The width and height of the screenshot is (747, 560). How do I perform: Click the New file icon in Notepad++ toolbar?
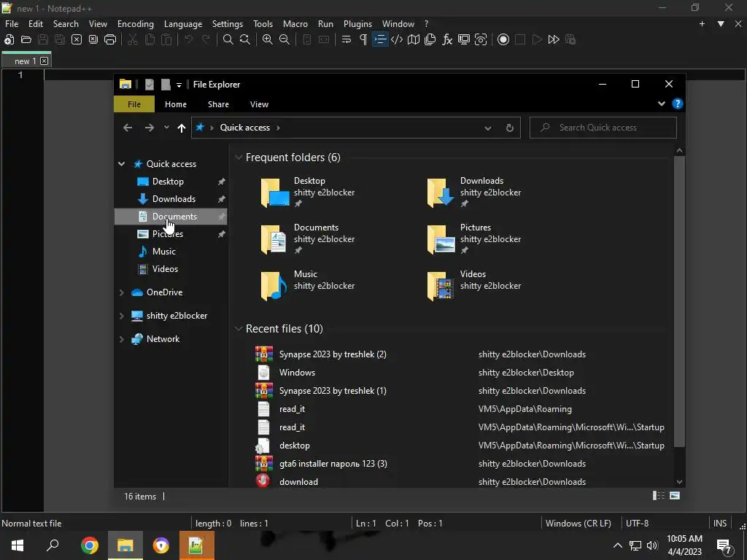pos(9,39)
